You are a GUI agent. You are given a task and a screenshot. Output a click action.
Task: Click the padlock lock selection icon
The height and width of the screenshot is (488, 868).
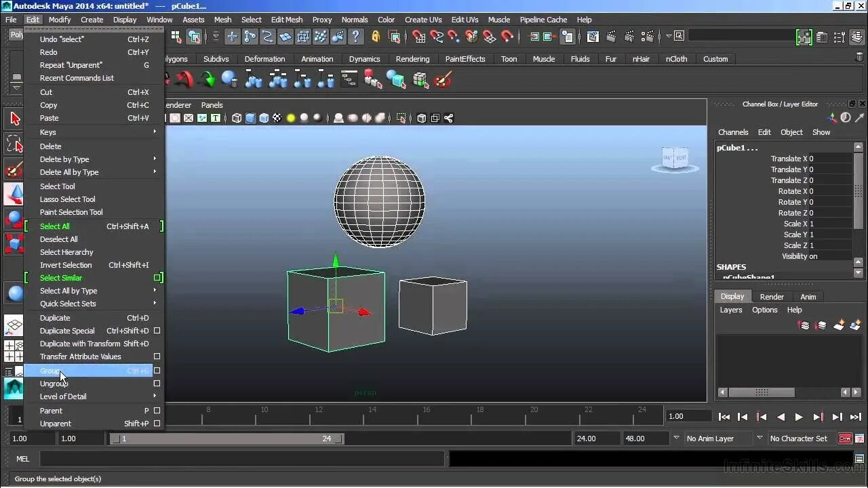click(x=375, y=37)
